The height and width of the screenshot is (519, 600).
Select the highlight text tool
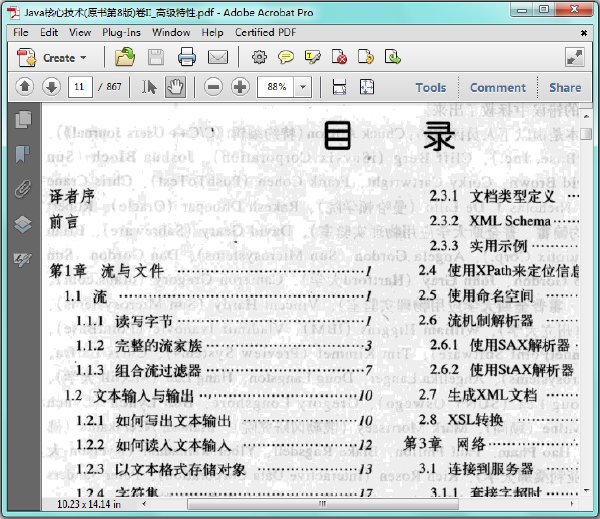coord(312,57)
